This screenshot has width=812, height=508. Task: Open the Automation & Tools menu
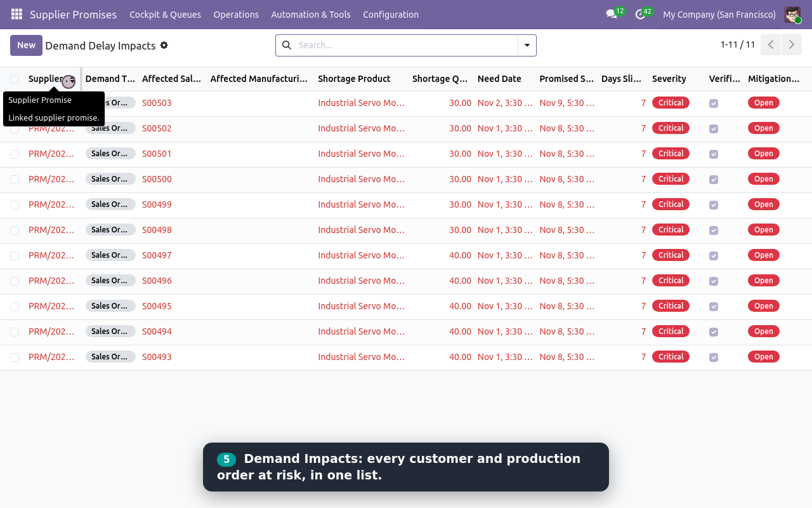311,14
